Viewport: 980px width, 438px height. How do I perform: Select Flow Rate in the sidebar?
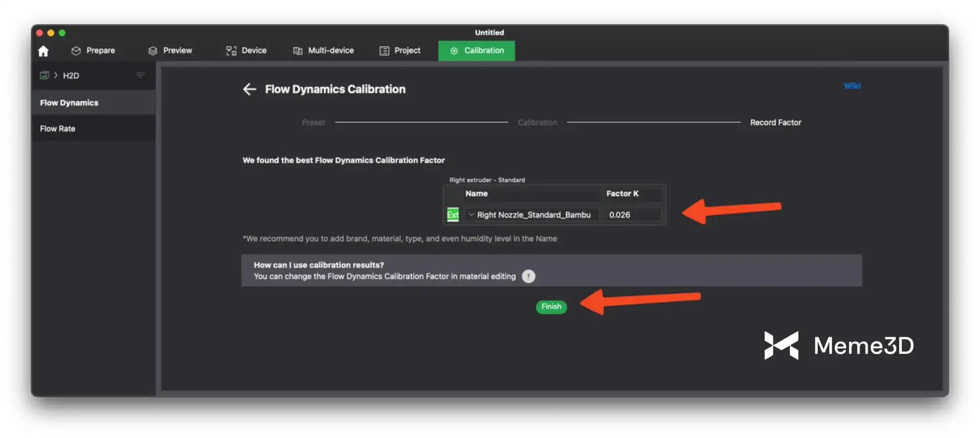(x=58, y=128)
